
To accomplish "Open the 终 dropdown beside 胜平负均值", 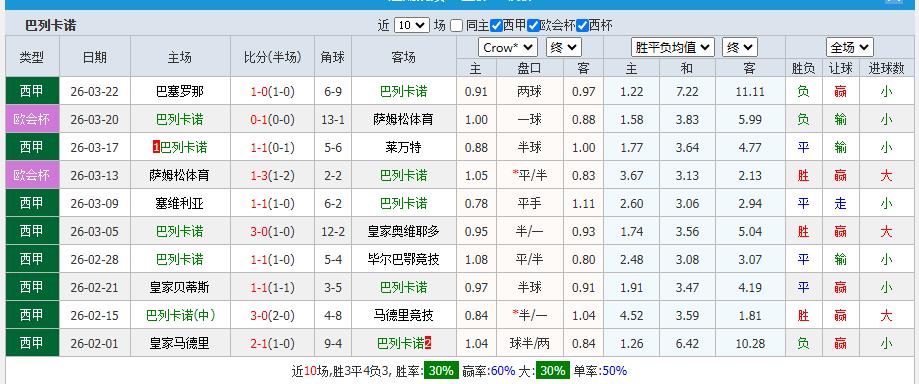I will click(x=740, y=47).
